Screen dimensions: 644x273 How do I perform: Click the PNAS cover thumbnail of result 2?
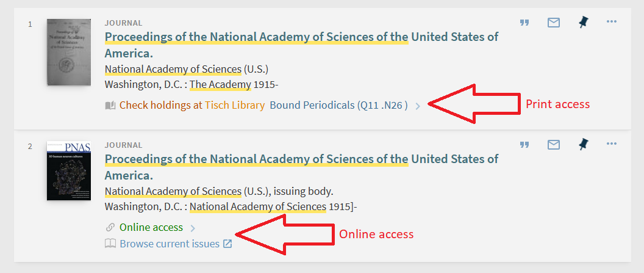(x=69, y=170)
